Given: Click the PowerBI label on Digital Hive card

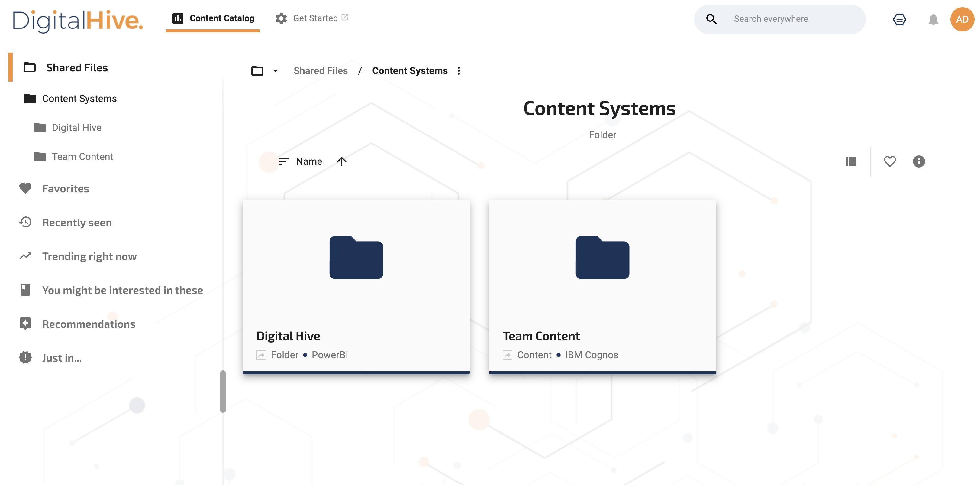Looking at the screenshot, I should [x=330, y=355].
